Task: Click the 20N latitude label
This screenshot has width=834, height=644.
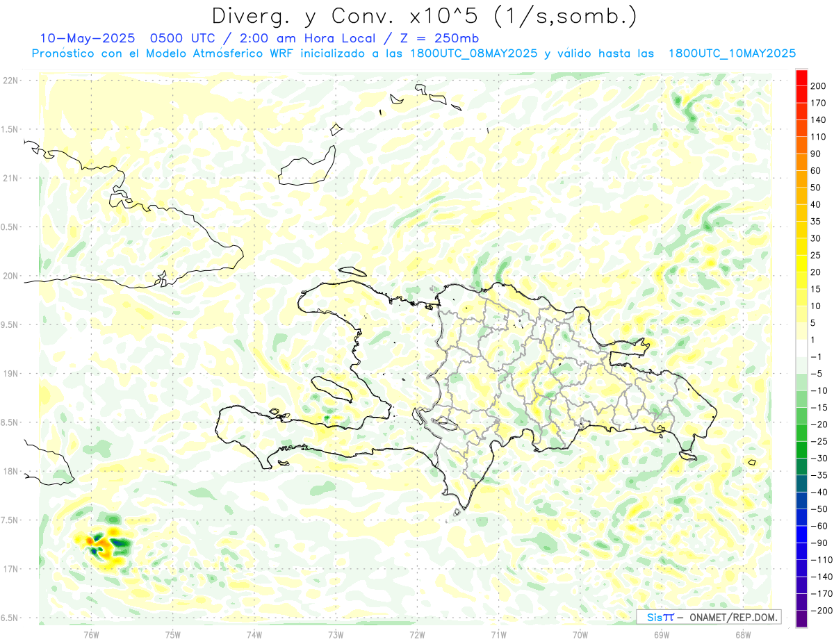Action: click(10, 276)
